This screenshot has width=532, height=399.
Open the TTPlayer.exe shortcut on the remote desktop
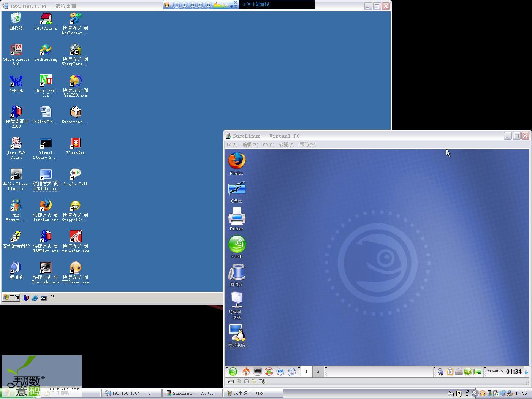tap(75, 273)
